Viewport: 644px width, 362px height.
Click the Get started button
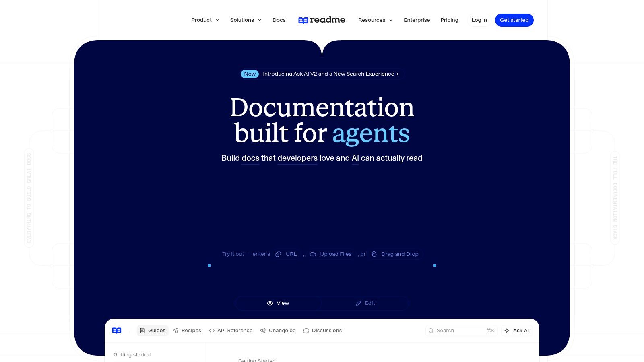click(514, 20)
